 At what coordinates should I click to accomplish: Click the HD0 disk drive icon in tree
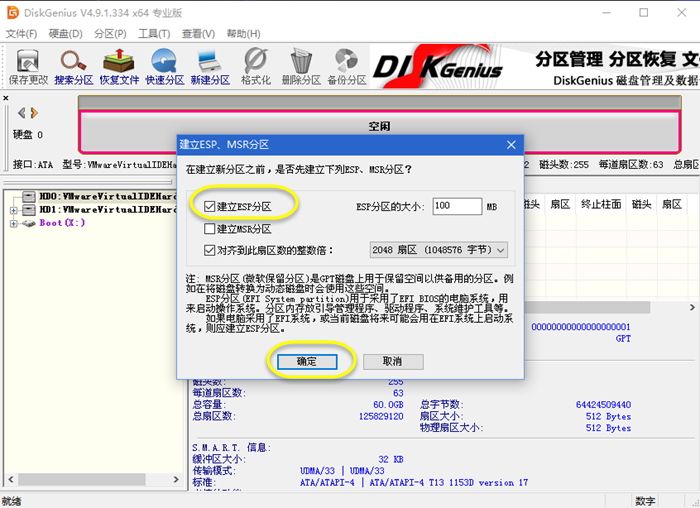(x=29, y=196)
